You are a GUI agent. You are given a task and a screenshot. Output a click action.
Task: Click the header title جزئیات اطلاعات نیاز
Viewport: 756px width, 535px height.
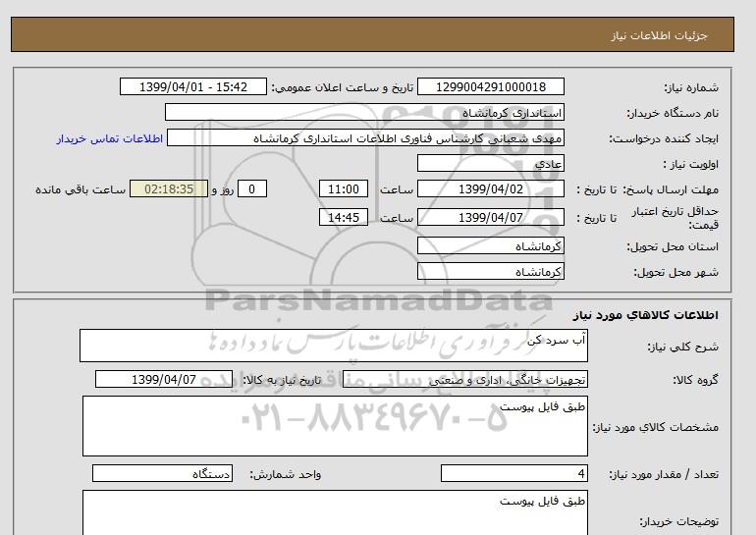tap(659, 35)
